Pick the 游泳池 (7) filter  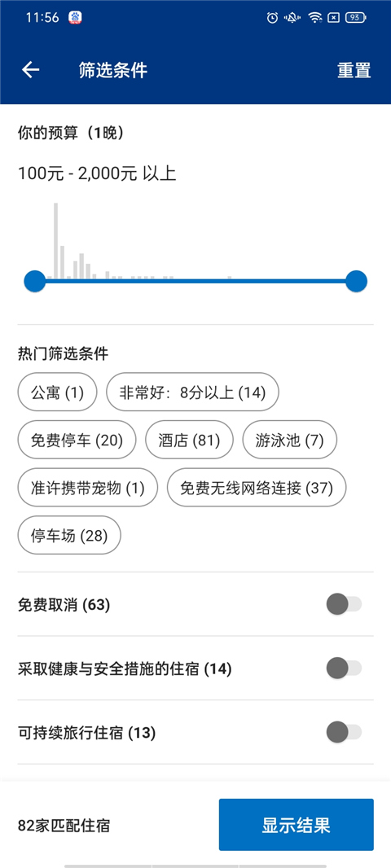coord(290,440)
